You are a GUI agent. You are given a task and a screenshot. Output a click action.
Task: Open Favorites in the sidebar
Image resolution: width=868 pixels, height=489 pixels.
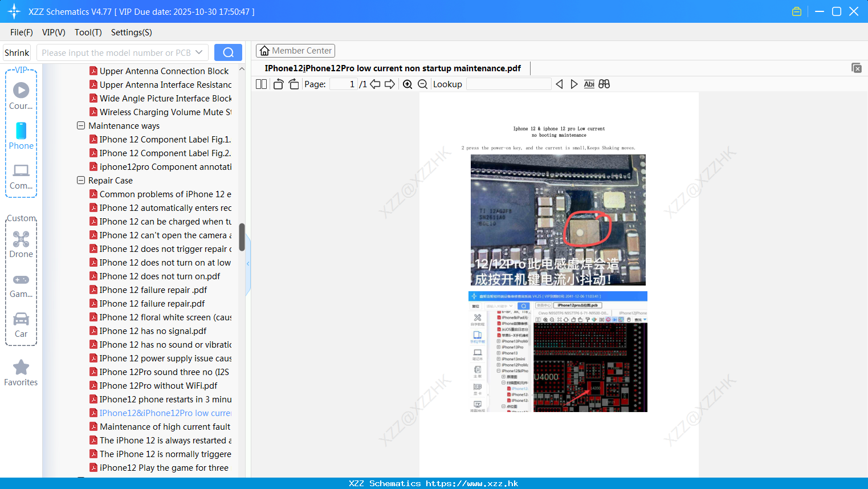coord(21,373)
